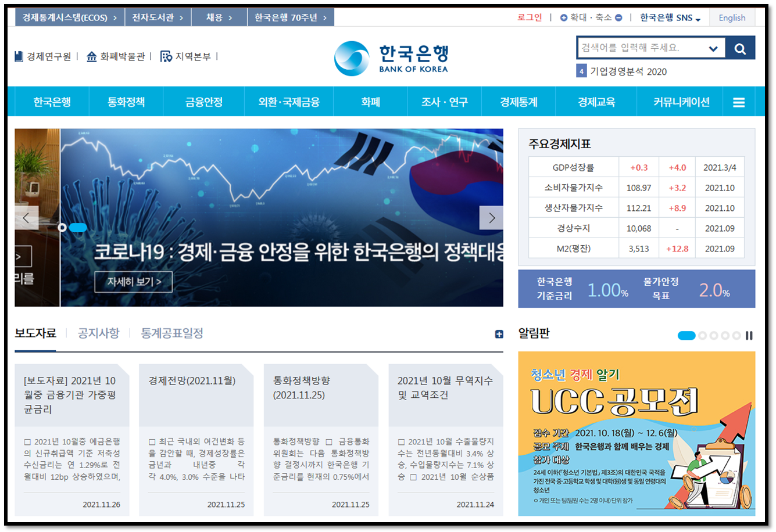Select the active blue banner slide indicator
Screen dimensions: 776x532
click(78, 228)
